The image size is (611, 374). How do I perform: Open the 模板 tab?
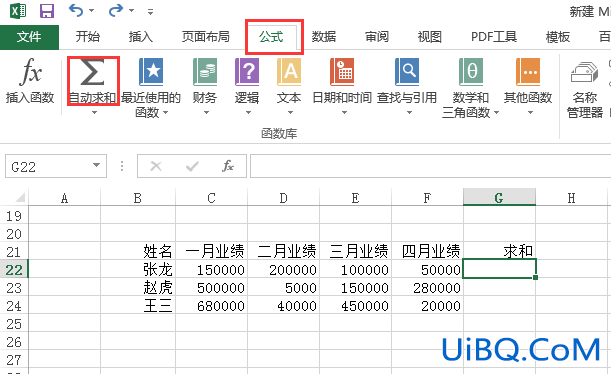coord(558,37)
